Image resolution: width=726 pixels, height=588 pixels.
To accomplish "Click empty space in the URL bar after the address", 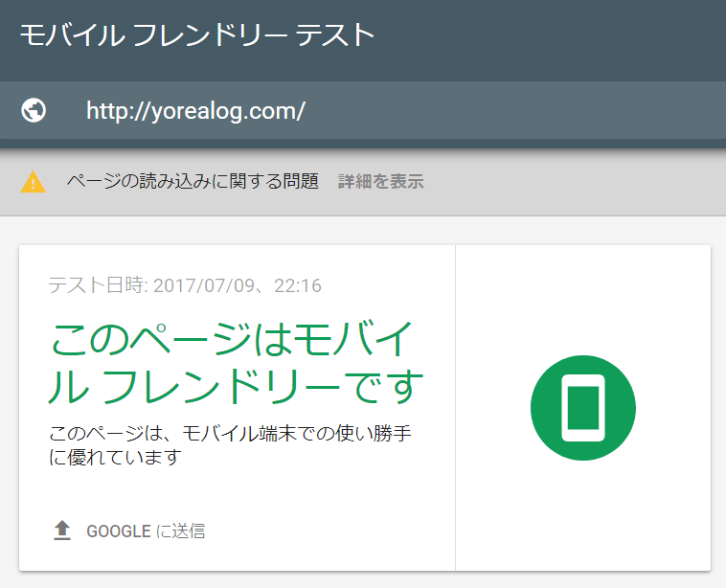I will tap(517, 111).
